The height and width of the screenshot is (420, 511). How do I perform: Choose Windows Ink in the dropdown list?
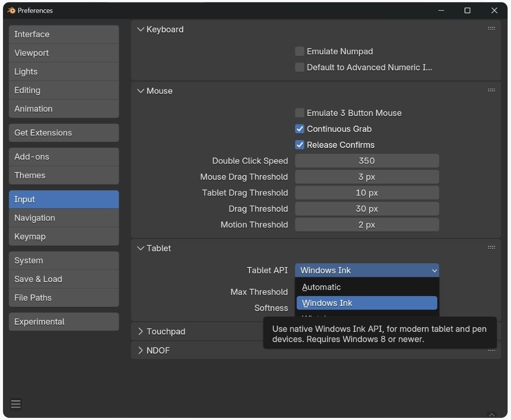[x=367, y=303]
